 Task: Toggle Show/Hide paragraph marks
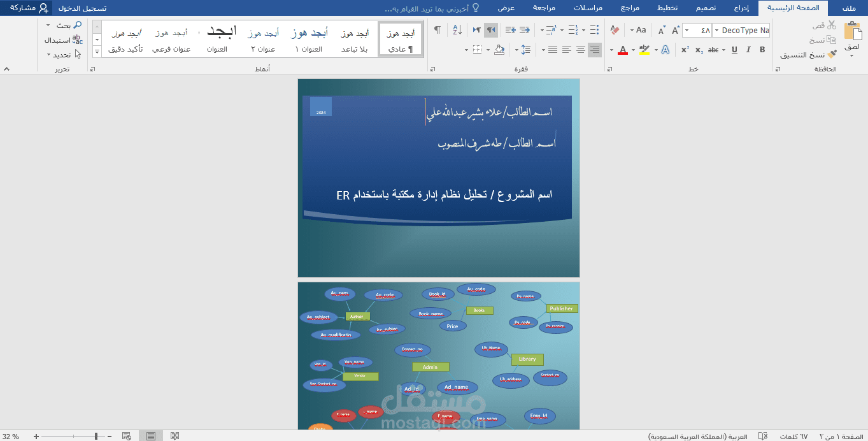click(x=438, y=30)
